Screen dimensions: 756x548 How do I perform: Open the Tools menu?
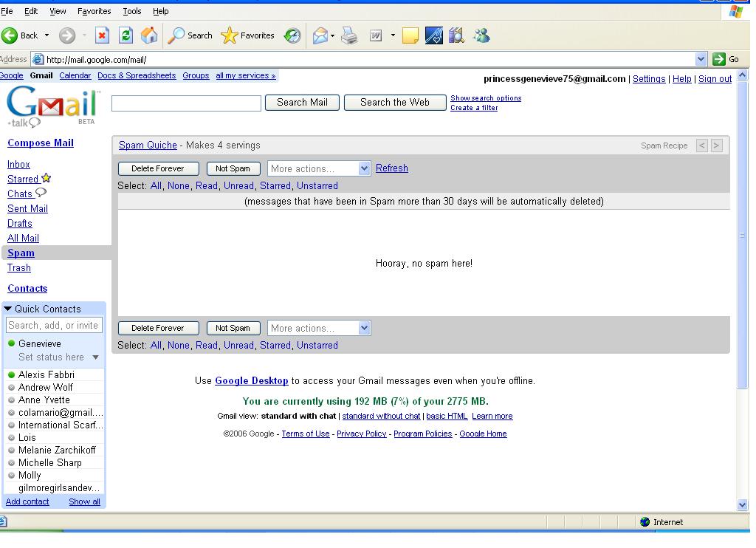131,11
